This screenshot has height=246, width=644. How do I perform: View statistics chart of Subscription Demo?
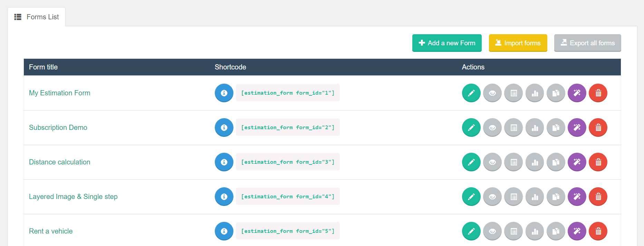pos(535,127)
